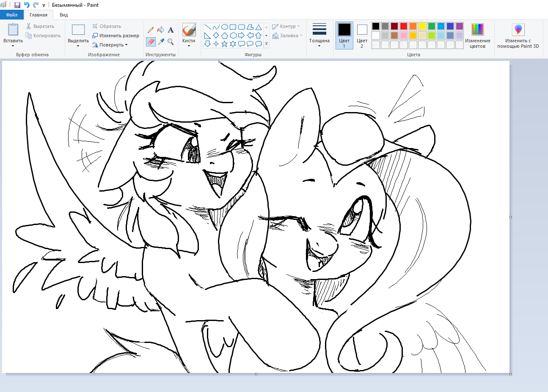This screenshot has height=392, width=548.
Task: Choose the Hexagon shape
Action: [x=233, y=36]
